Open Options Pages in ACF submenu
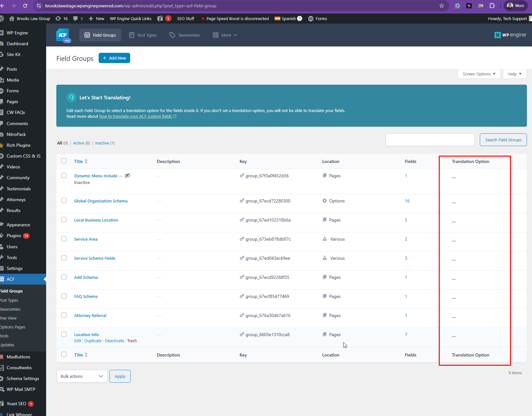 (13, 327)
